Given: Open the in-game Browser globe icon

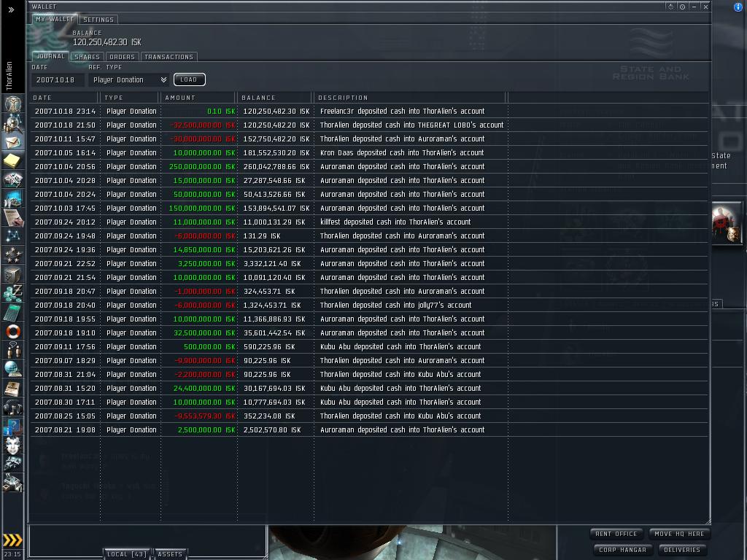Looking at the screenshot, I should click(13, 370).
